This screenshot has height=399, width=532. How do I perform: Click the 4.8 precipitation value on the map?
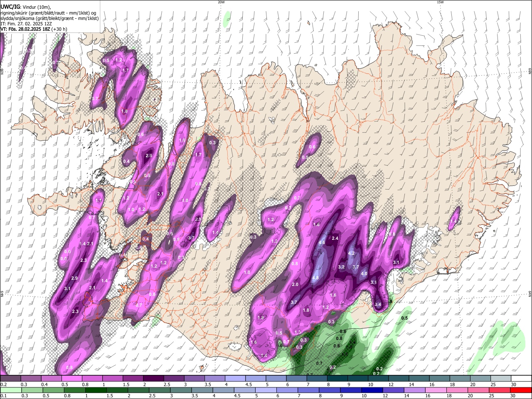tap(315, 278)
